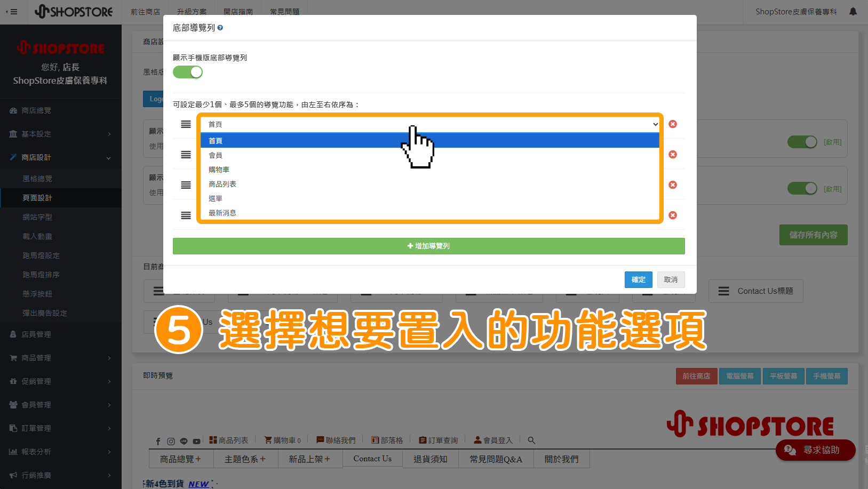
Task: Click the search magnifier icon in preview
Action: pos(531,440)
